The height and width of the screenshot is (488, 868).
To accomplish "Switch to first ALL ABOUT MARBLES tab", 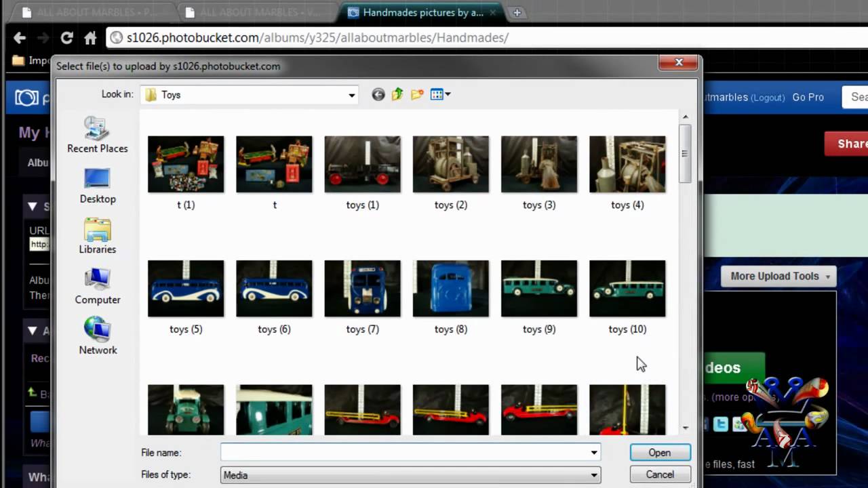I will (x=93, y=13).
